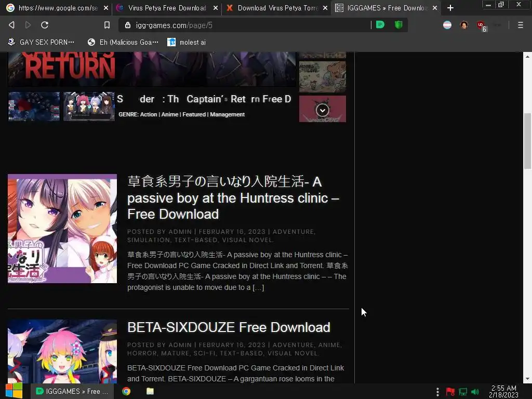Click the padlock site security icon

128,25
